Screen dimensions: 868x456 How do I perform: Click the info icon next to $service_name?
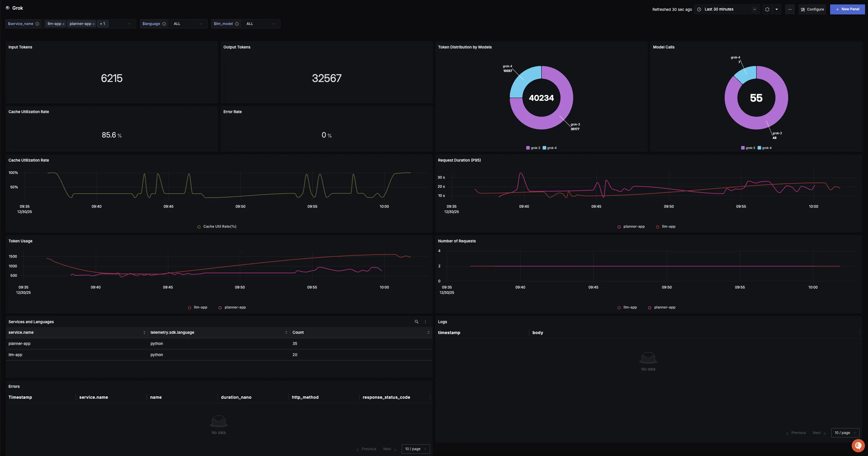(x=37, y=24)
